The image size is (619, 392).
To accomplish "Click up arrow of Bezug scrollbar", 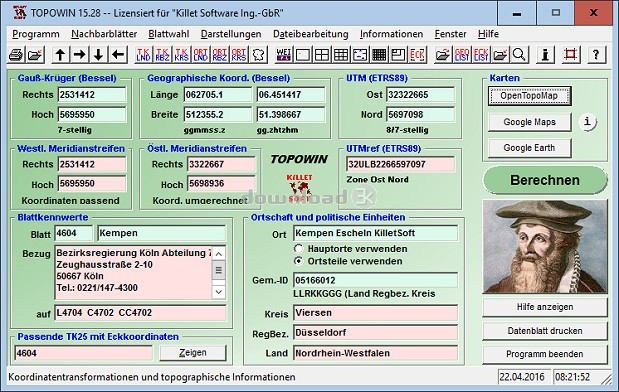I will 219,253.
